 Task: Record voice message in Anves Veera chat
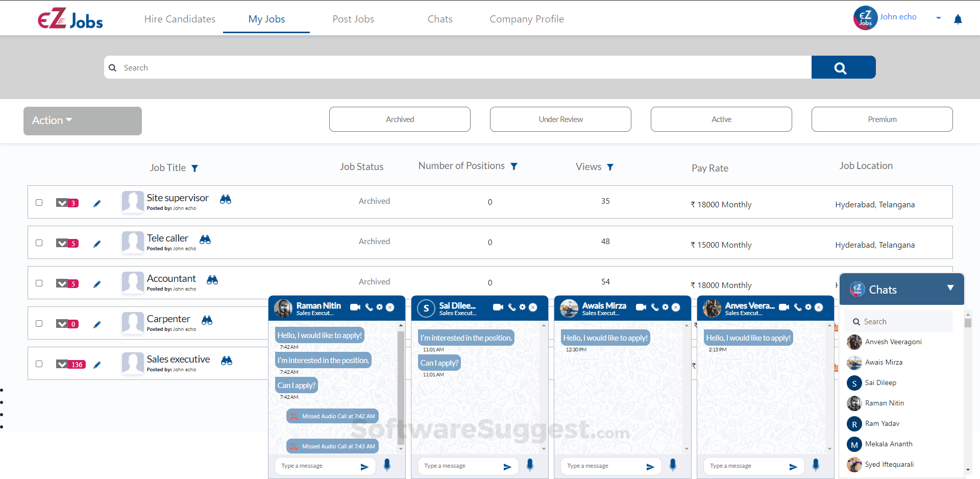[815, 465]
